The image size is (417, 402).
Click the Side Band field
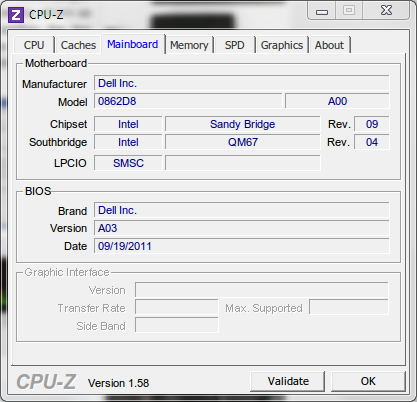[x=177, y=325]
